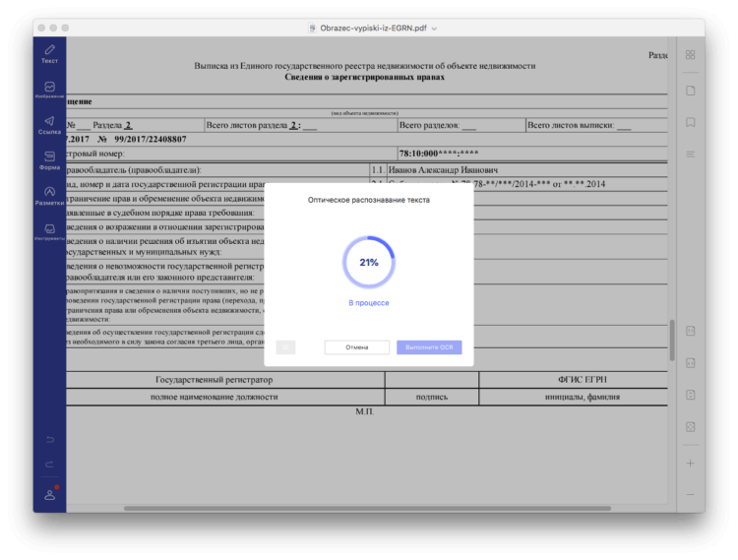Viewport: 738px width, 560px height.
Task: Open the bookmarks panel icon
Action: click(691, 122)
